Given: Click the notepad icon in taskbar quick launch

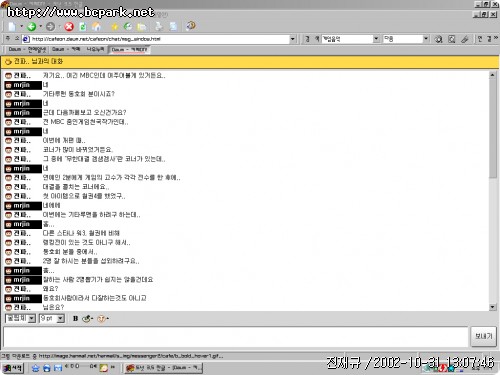Looking at the screenshot, I should (104, 368).
